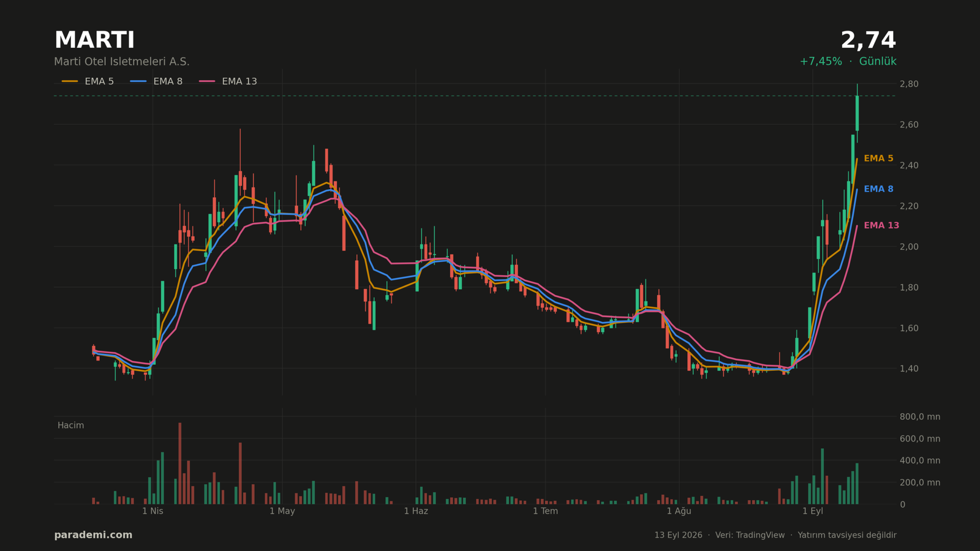Screen dimensions: 980x551
Task: Click the 2,60 price axis label
Action: (x=908, y=125)
